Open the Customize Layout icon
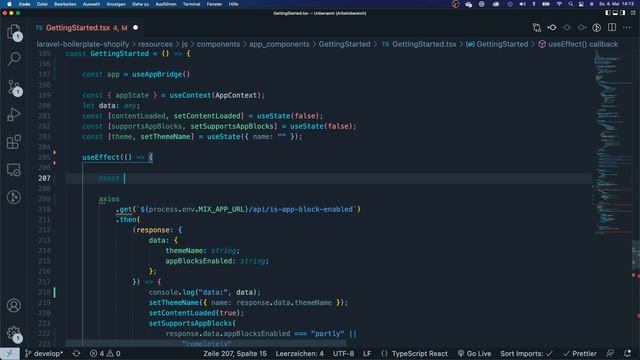The width and height of the screenshot is (640, 360). 633,13
